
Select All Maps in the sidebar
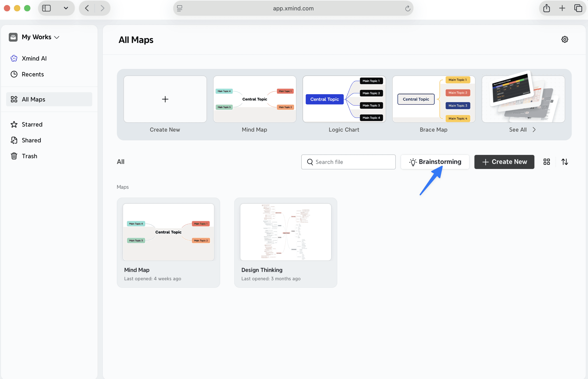click(49, 99)
